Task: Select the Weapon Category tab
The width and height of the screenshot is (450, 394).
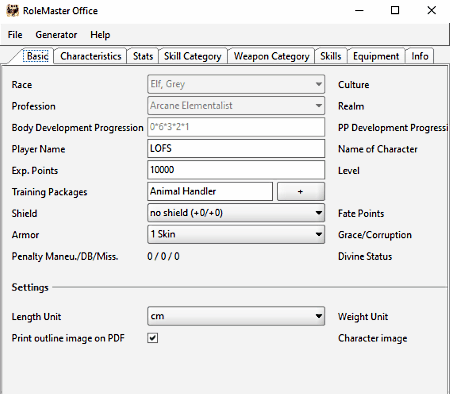Action: click(x=272, y=56)
